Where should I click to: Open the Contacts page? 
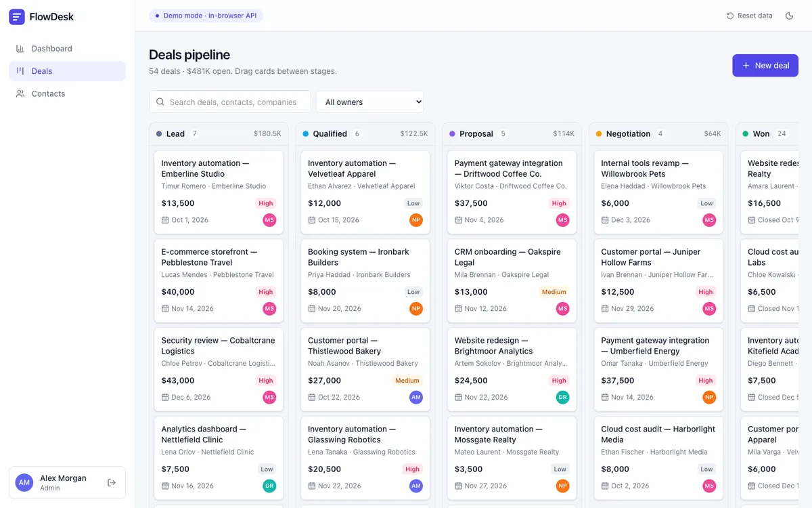(67, 93)
